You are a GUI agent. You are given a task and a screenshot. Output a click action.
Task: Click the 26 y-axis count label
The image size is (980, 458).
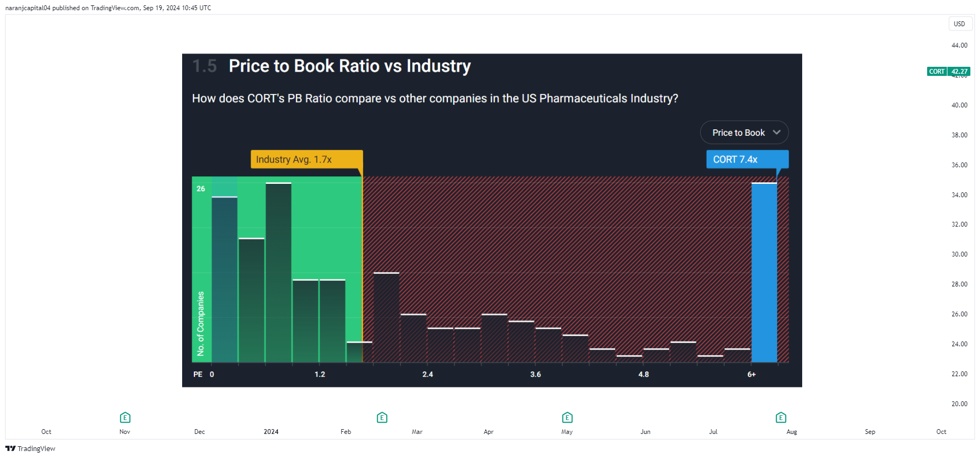pos(201,189)
